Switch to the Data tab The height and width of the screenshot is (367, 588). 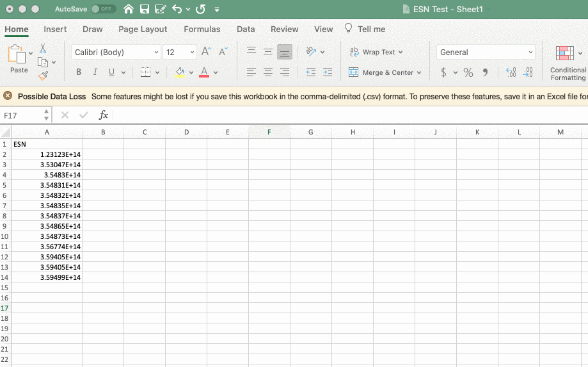click(246, 29)
